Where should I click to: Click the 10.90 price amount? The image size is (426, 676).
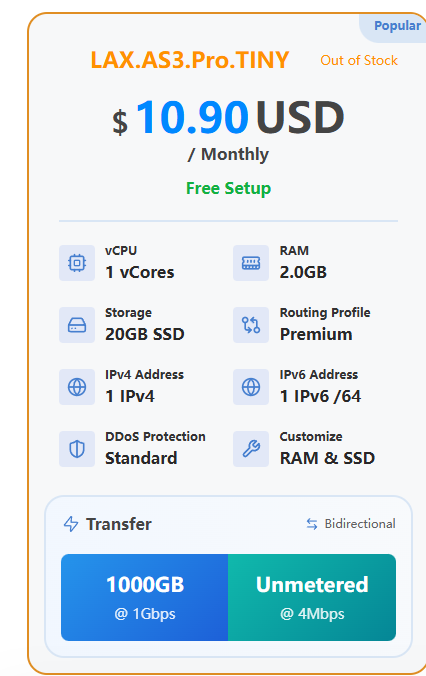pyautogui.click(x=192, y=117)
